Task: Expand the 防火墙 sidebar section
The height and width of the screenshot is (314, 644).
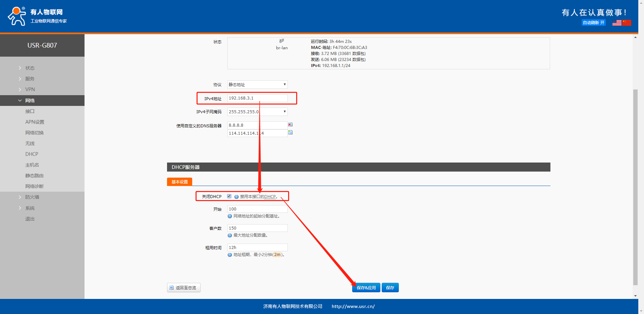Action: (32, 197)
